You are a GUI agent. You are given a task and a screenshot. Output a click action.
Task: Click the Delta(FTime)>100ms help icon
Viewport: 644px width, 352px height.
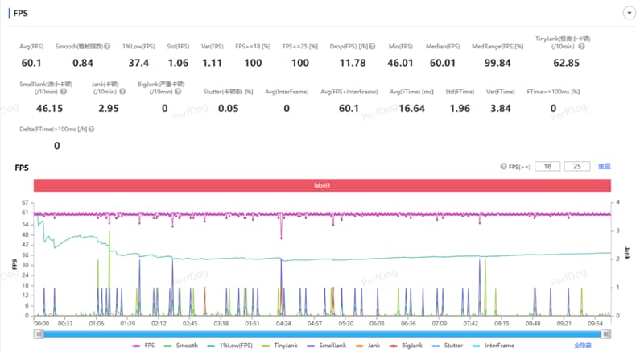click(91, 129)
